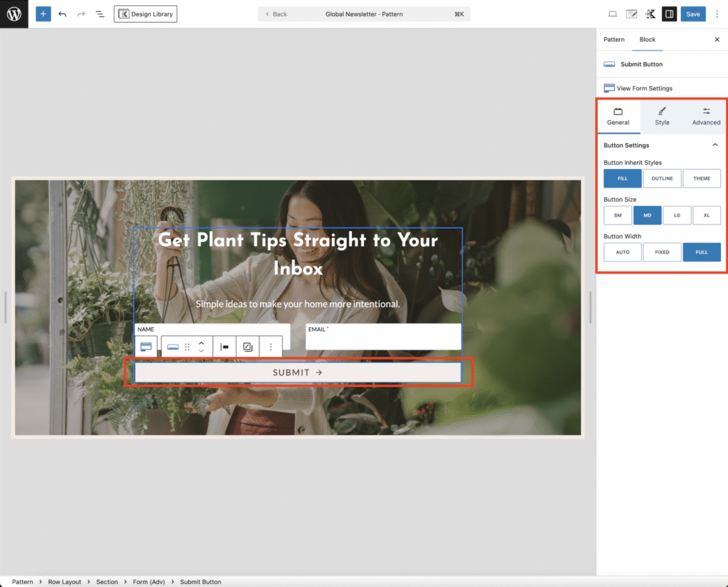Select Row Layout in breadcrumb
728x587 pixels.
pos(65,582)
